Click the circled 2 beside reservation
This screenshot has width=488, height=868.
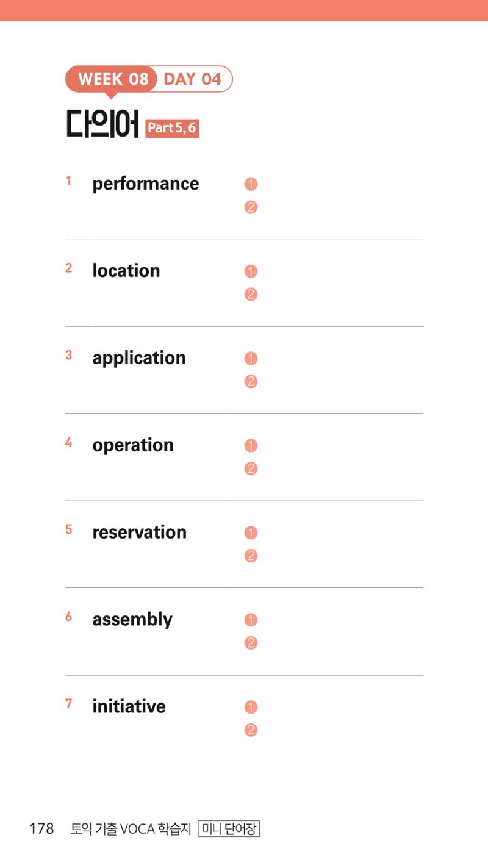click(251, 556)
